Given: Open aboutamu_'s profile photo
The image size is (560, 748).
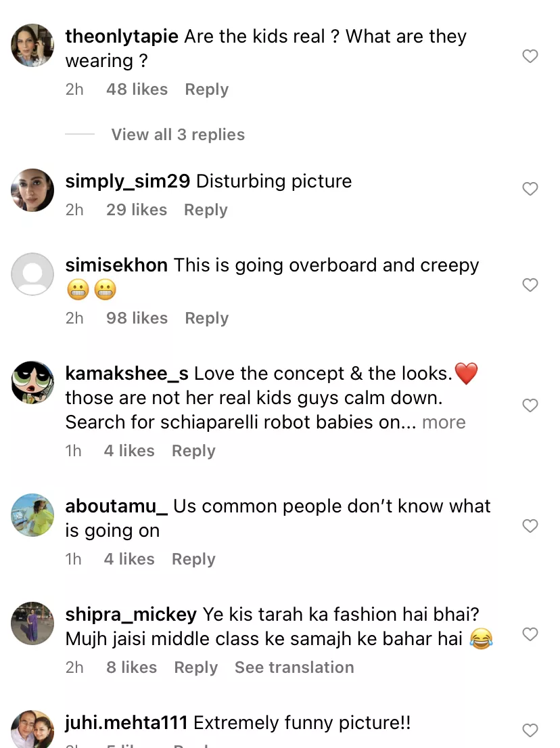Looking at the screenshot, I should pos(32,515).
